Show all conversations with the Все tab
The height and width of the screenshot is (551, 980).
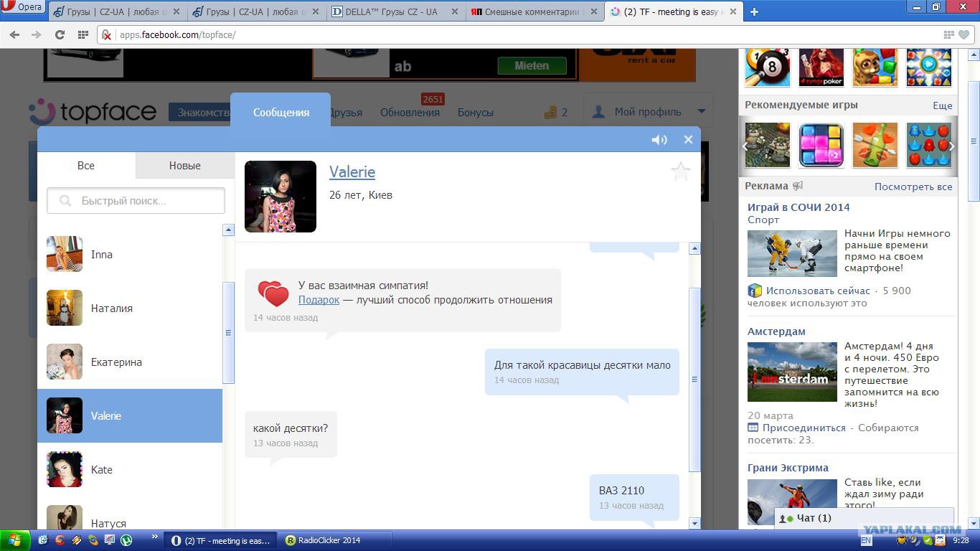point(86,165)
